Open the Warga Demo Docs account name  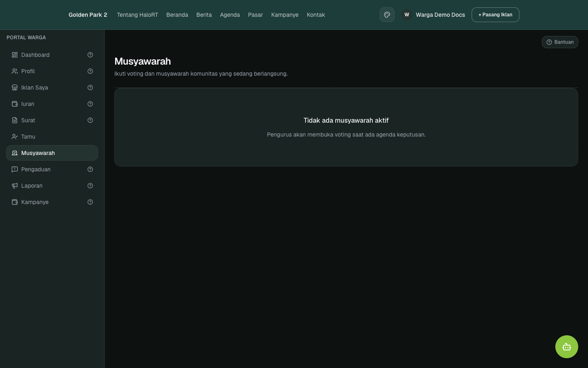click(x=440, y=15)
